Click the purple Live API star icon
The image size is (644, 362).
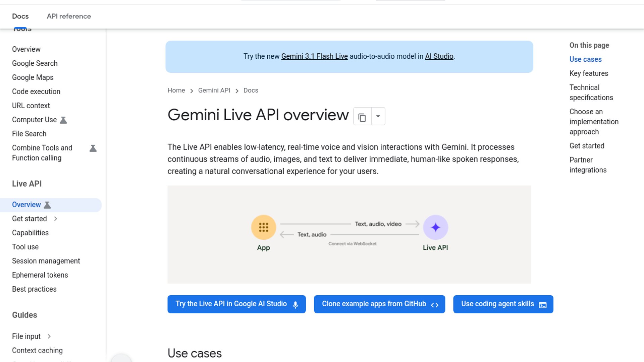(x=435, y=228)
